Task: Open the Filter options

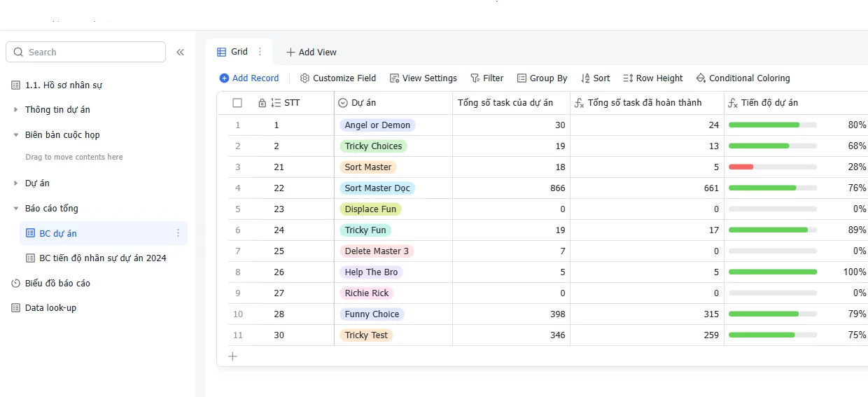Action: tap(486, 78)
